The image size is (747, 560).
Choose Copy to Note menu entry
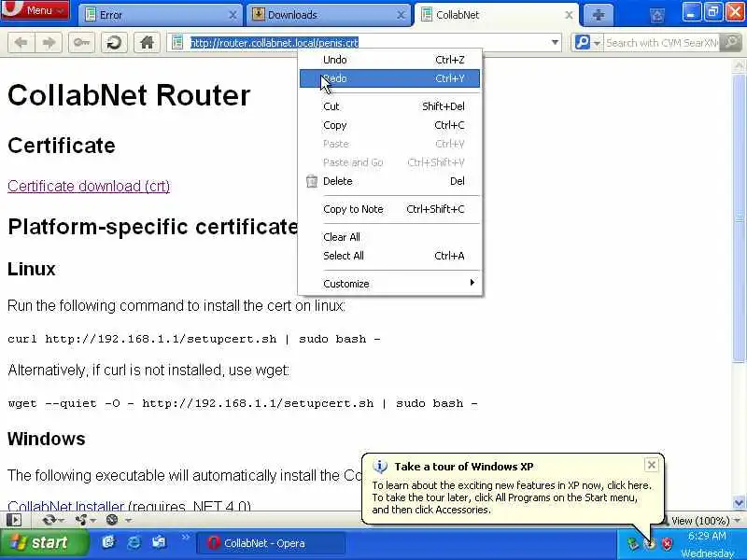tap(389, 209)
